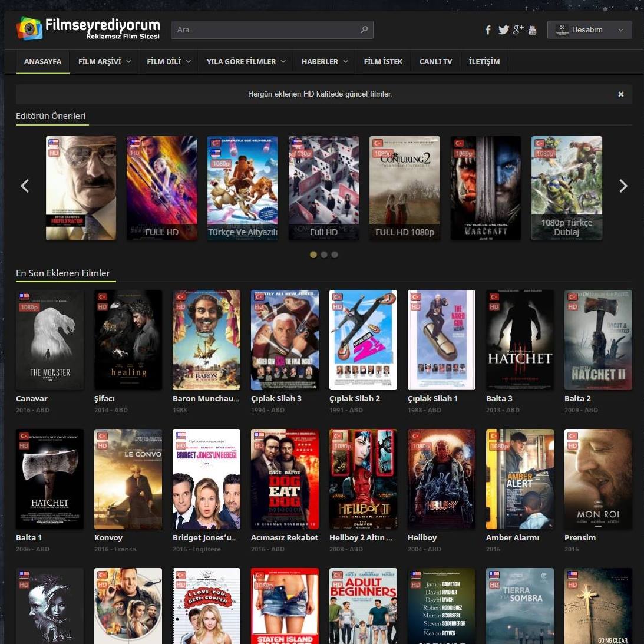Click the Hellboy 2 Altın title link

point(361,537)
